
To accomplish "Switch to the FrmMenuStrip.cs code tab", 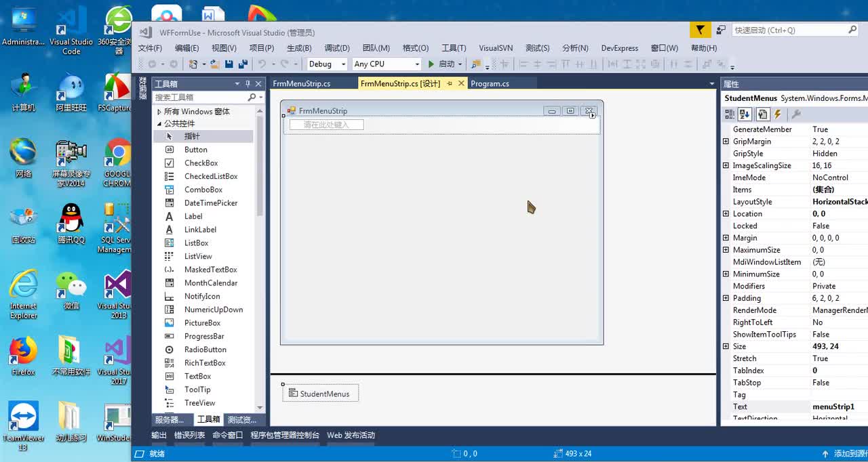I will point(301,84).
